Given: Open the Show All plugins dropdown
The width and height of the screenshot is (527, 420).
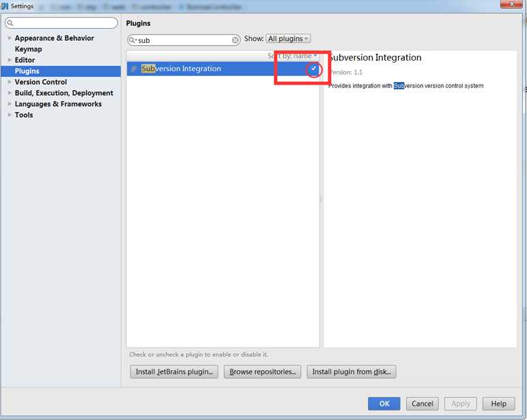Looking at the screenshot, I should 288,39.
